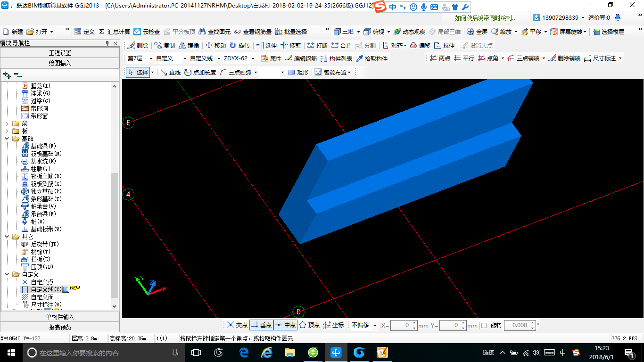Open the 报表预览 navigation tab

[x=60, y=327]
